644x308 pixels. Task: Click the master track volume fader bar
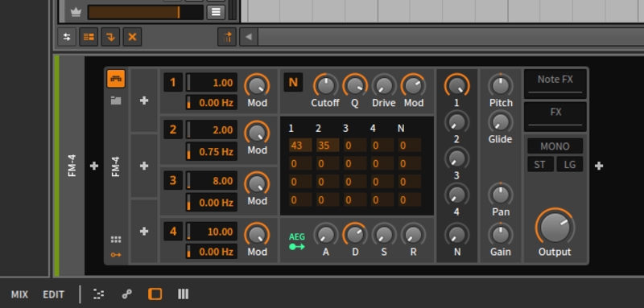[146, 12]
